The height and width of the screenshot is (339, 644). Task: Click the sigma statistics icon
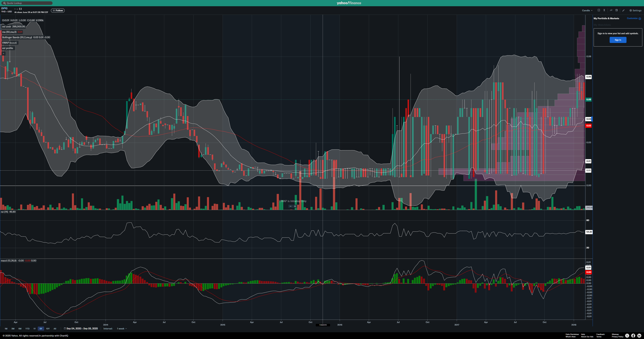[604, 10]
